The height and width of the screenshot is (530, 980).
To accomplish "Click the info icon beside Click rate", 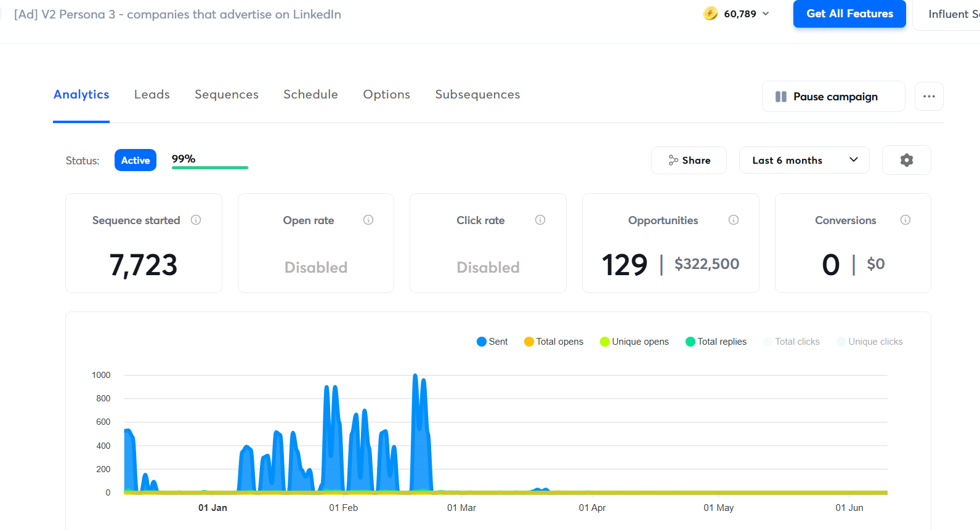I will 540,220.
